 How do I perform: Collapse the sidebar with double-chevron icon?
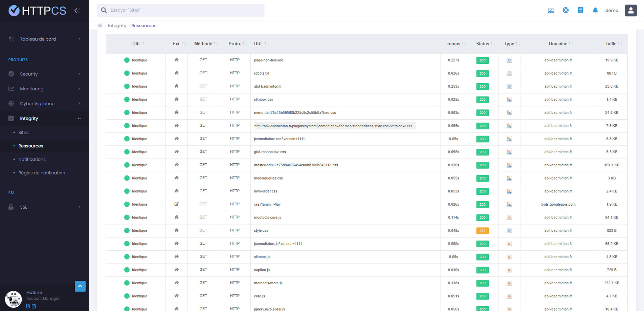point(77,11)
